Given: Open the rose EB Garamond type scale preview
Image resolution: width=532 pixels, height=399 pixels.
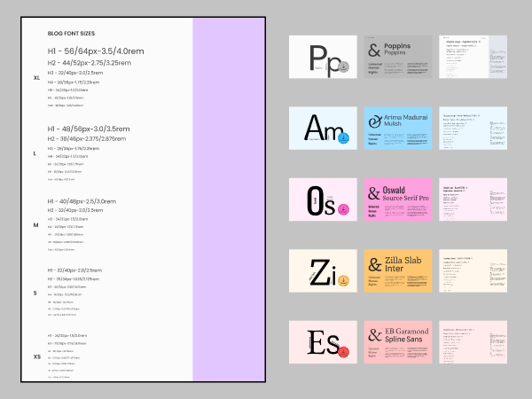Looking at the screenshot, I should tap(473, 342).
